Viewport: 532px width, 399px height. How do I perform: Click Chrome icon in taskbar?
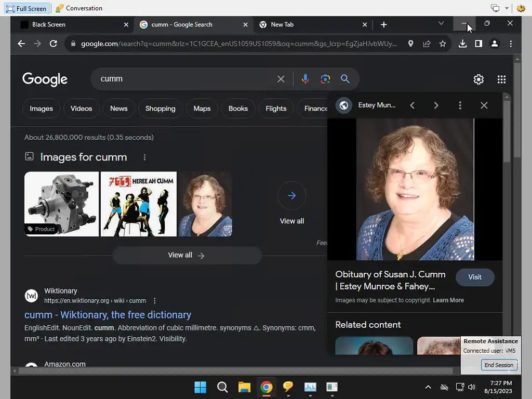(x=267, y=387)
